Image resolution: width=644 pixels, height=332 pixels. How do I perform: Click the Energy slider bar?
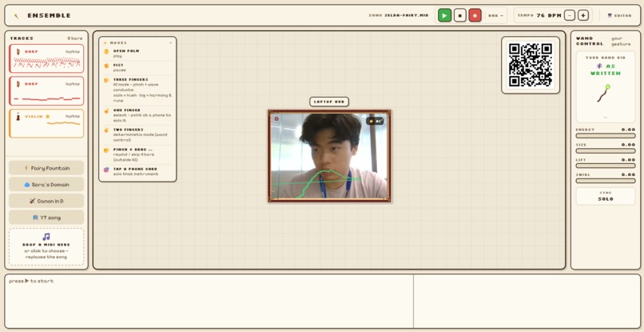[x=606, y=136]
